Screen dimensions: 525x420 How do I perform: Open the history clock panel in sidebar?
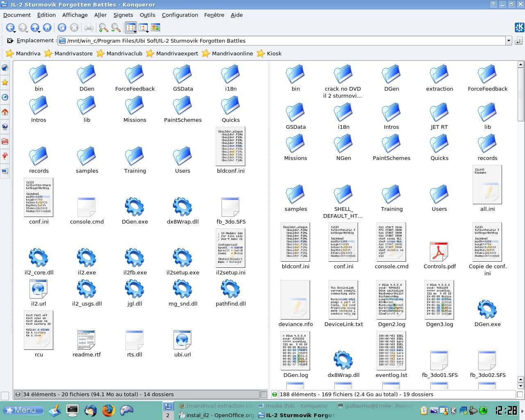[x=5, y=97]
